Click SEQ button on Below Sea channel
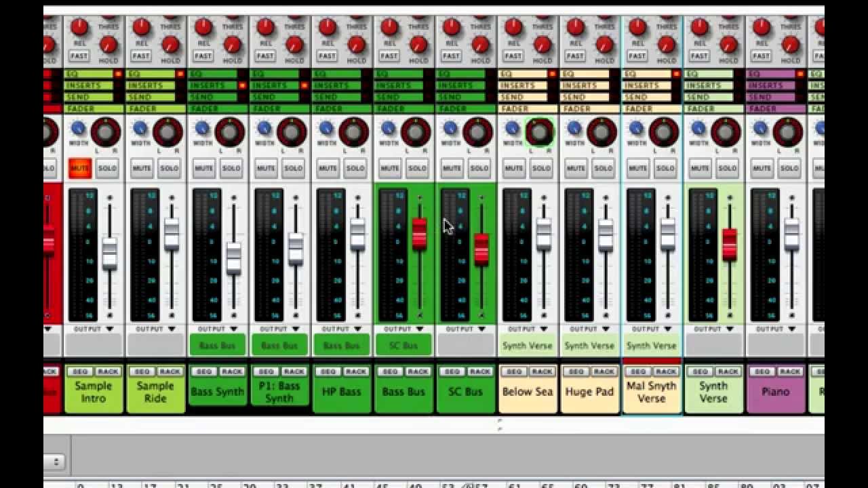The height and width of the screenshot is (488, 868). 514,371
